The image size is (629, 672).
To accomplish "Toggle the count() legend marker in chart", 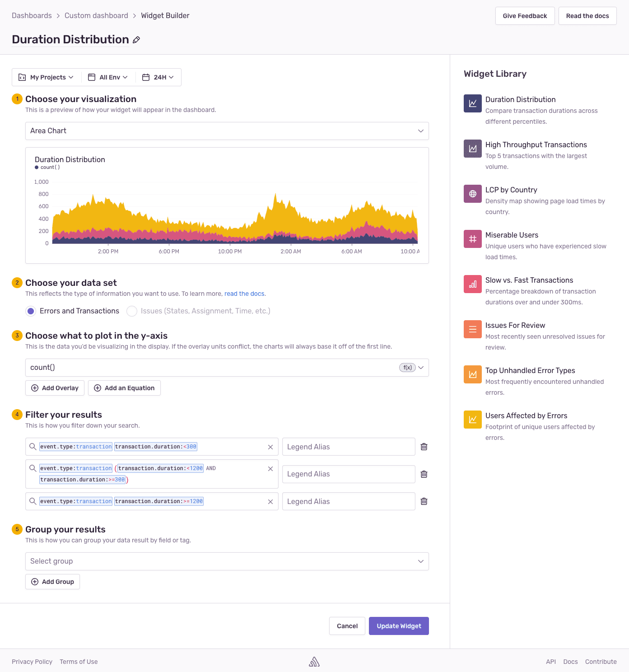I will tap(37, 168).
